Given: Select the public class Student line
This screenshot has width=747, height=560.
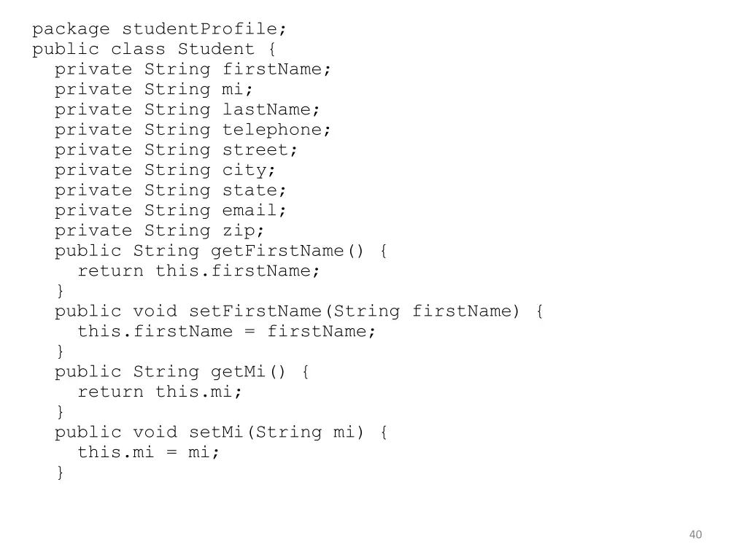Looking at the screenshot, I should (x=153, y=50).
